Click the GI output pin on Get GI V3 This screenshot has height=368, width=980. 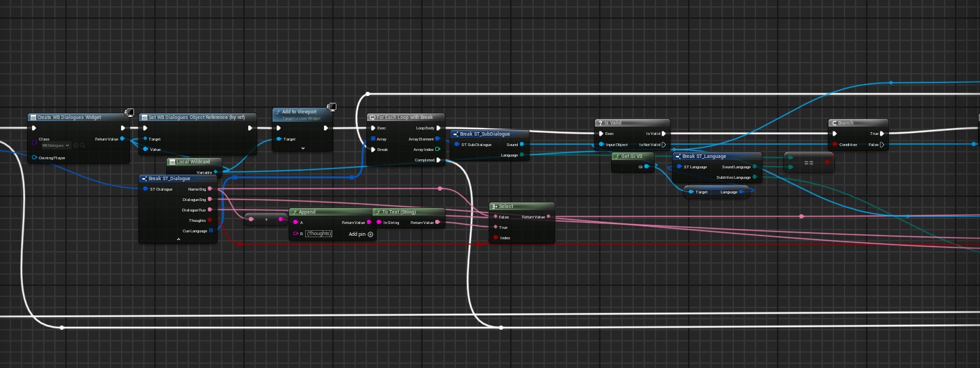pos(647,166)
